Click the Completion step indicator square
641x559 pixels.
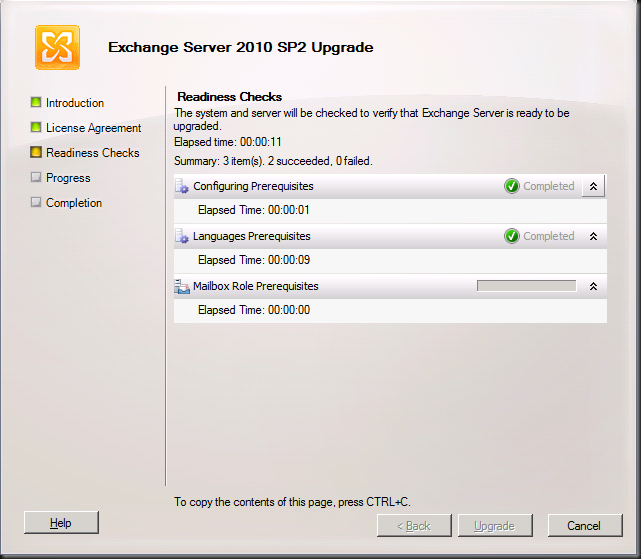tap(36, 202)
